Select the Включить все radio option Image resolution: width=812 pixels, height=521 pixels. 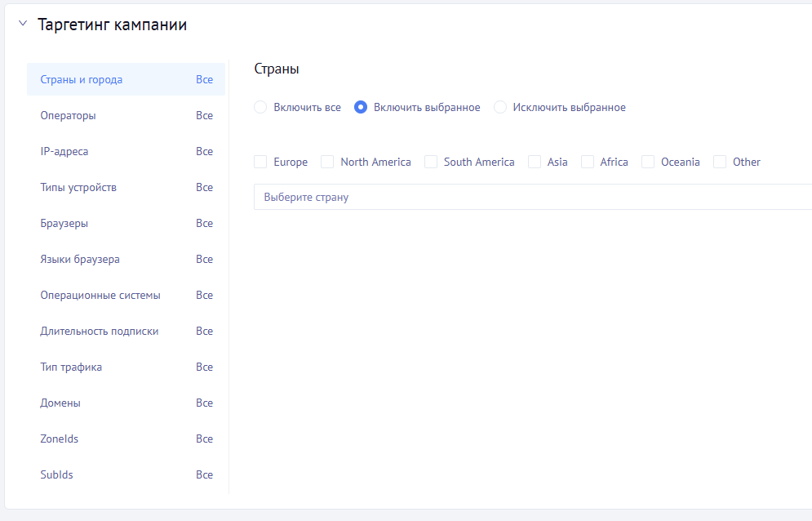(x=261, y=107)
